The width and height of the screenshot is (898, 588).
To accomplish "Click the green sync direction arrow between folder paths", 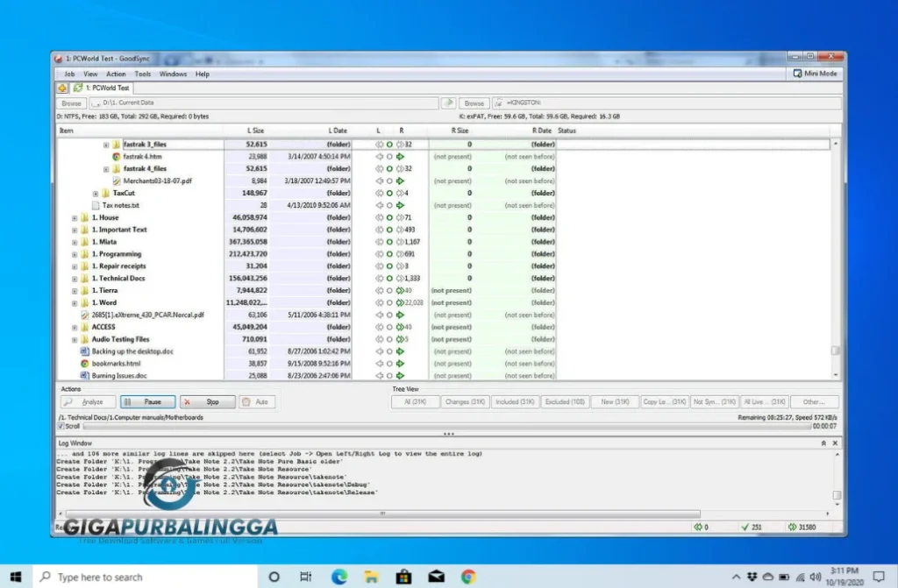I will 449,103.
